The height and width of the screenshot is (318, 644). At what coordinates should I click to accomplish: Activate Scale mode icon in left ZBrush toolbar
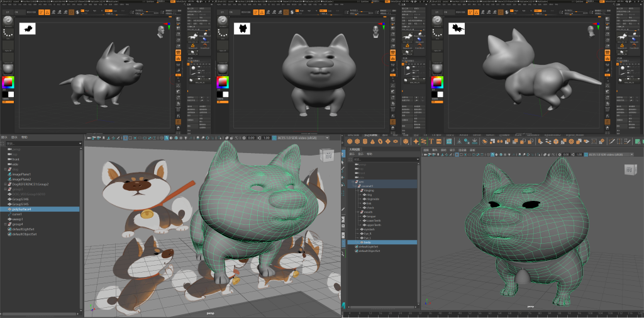coord(60,13)
